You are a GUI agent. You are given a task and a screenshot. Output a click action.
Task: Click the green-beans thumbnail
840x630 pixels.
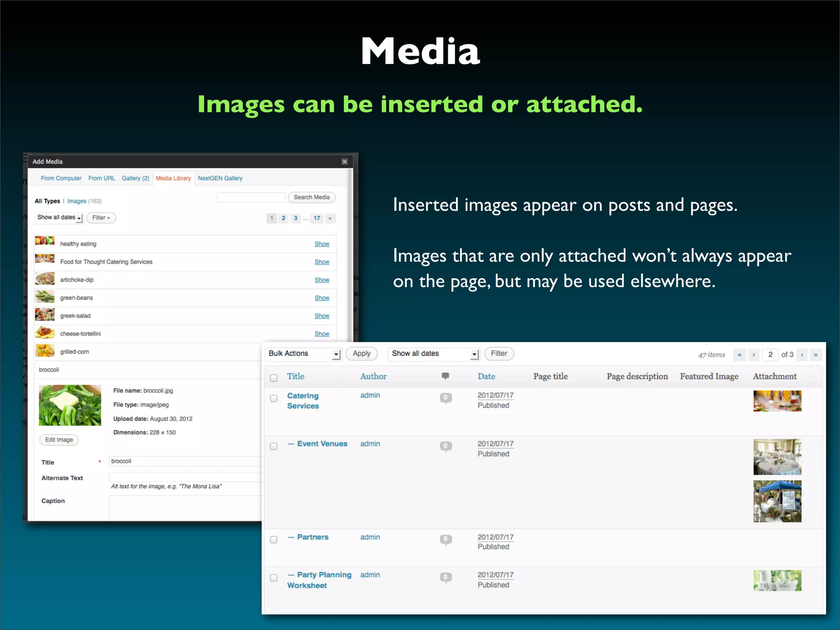pos(45,297)
